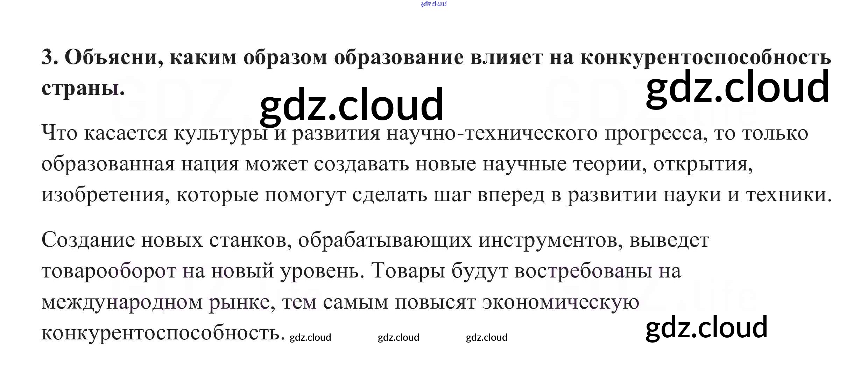Click the word 'образованная' starting the second line
The width and height of the screenshot is (868, 380).
coord(108,164)
